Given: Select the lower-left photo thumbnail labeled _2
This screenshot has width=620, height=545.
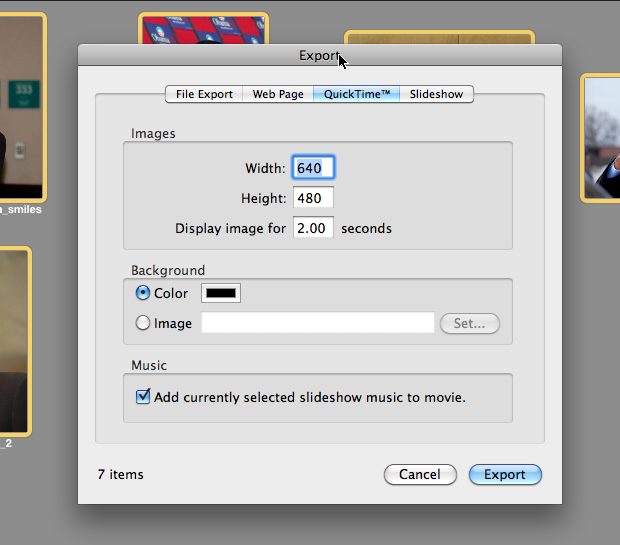Looking at the screenshot, I should click(14, 340).
